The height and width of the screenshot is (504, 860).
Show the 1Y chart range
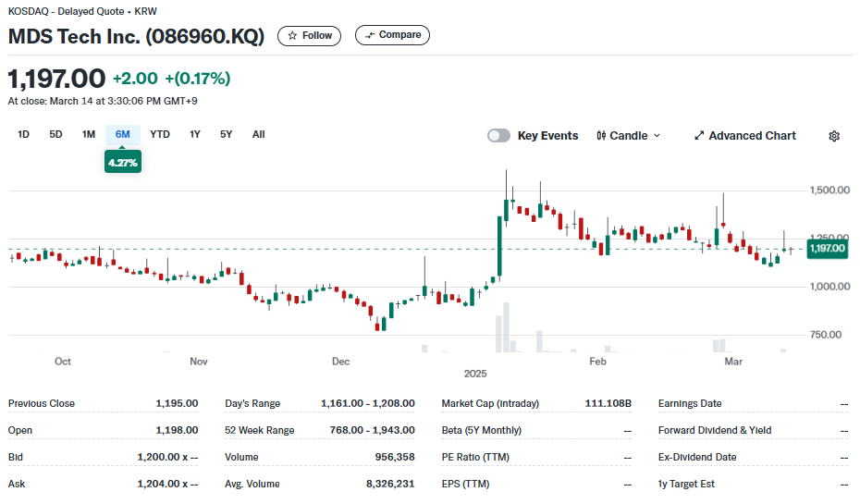click(195, 134)
